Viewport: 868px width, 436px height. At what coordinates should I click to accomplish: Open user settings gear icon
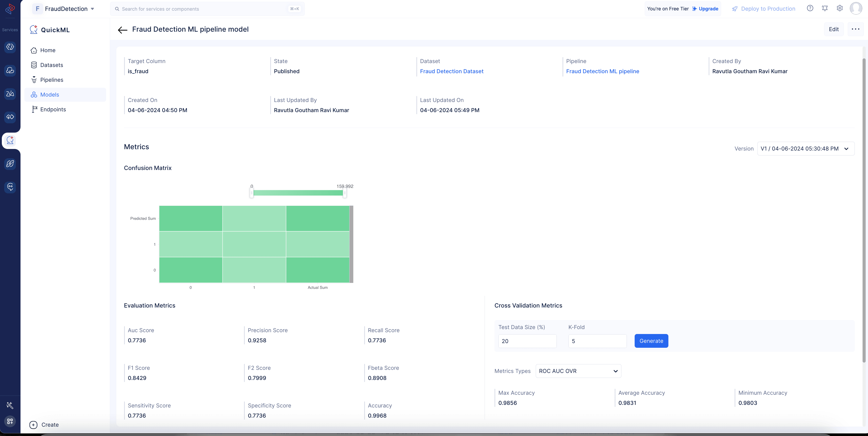click(x=840, y=8)
